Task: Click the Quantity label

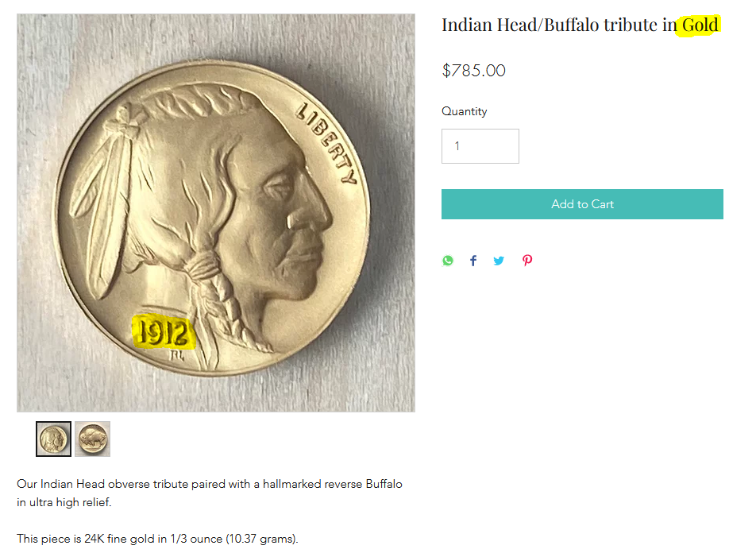Action: tap(465, 111)
